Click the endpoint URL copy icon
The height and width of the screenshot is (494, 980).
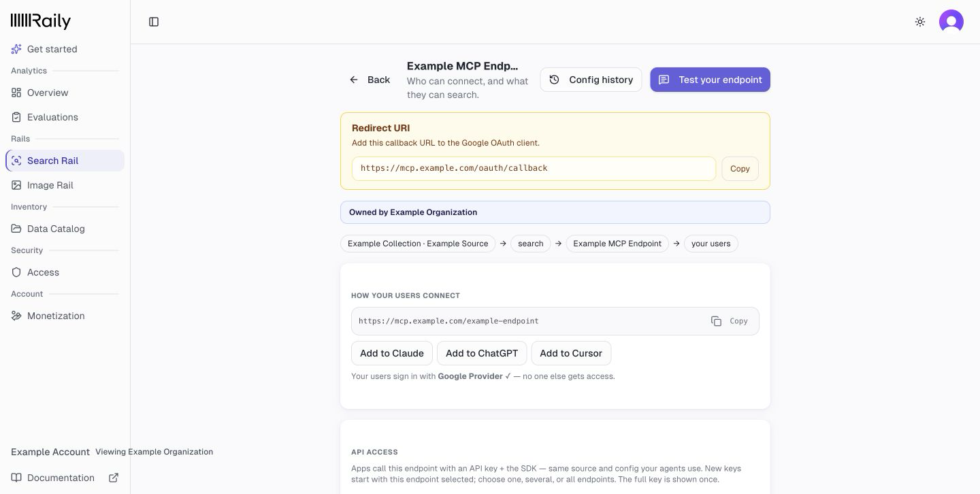point(716,321)
